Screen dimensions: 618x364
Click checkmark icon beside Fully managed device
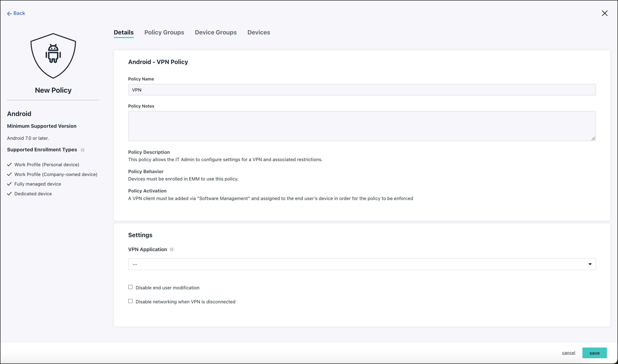[9, 184]
